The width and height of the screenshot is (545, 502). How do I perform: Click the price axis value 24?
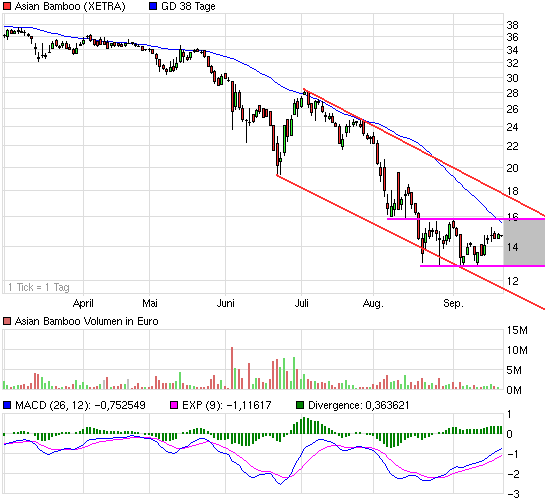(x=512, y=127)
